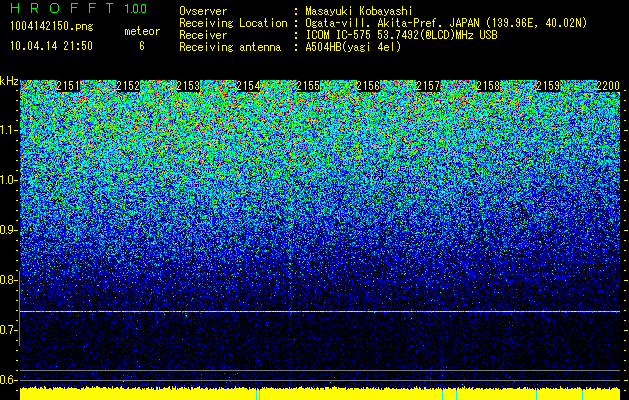Image resolution: width=629 pixels, height=400 pixels.
Task: Click the 0.8 kHz axis label
Action: tap(9, 280)
